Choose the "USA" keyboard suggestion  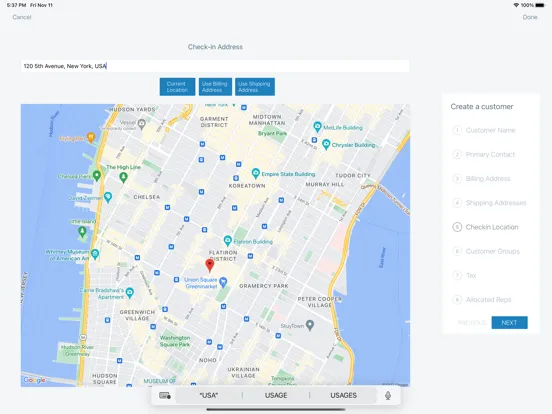point(209,395)
